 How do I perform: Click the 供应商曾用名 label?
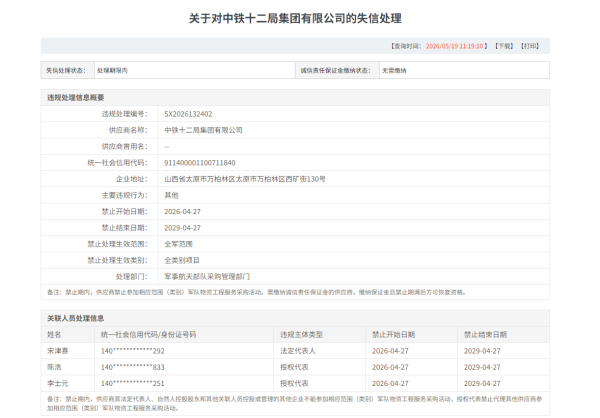point(124,147)
